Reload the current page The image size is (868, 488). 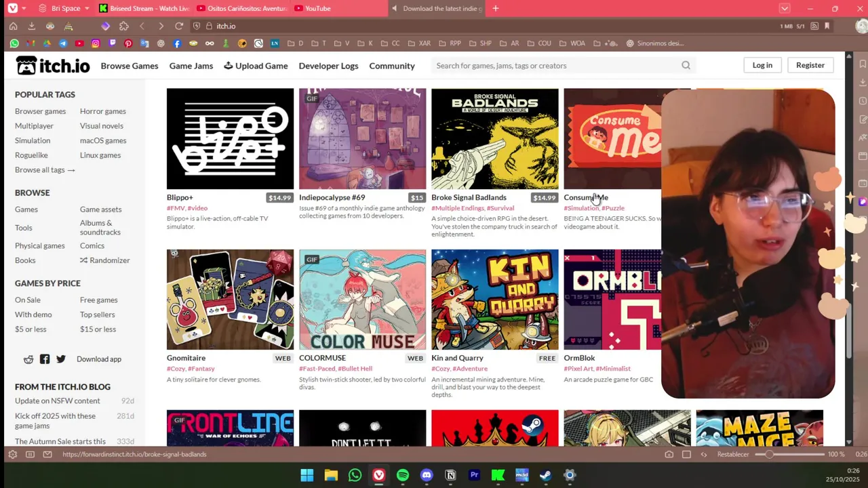coord(179,26)
